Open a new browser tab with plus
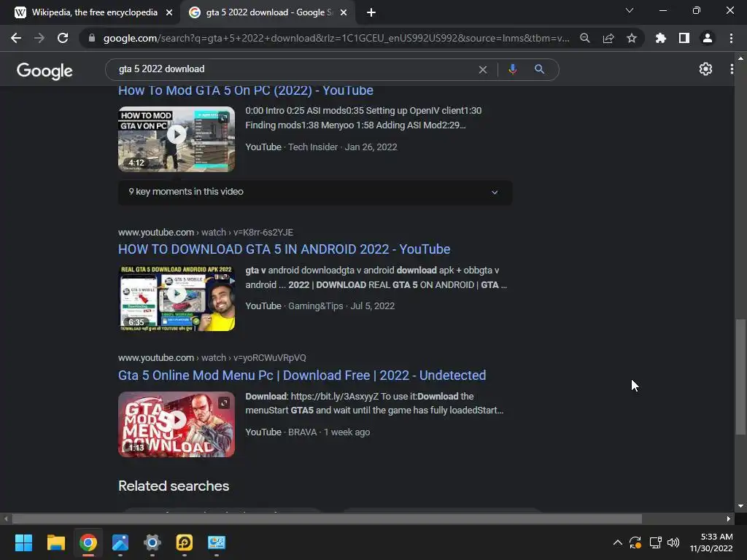747x560 pixels. pos(371,12)
